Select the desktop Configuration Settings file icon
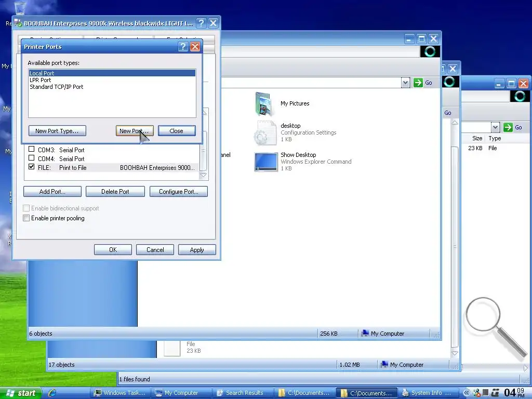 tap(265, 132)
